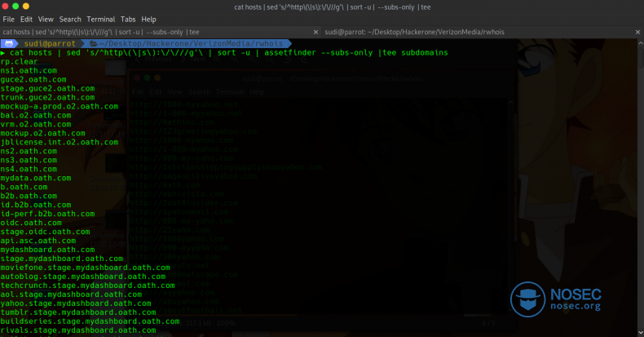Click the guce2.oath.com line
This screenshot has height=337, width=644.
click(33, 80)
